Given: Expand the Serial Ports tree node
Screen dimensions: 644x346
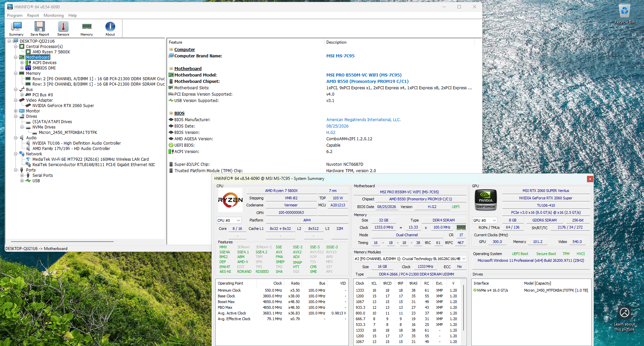Looking at the screenshot, I should click(x=22, y=176).
